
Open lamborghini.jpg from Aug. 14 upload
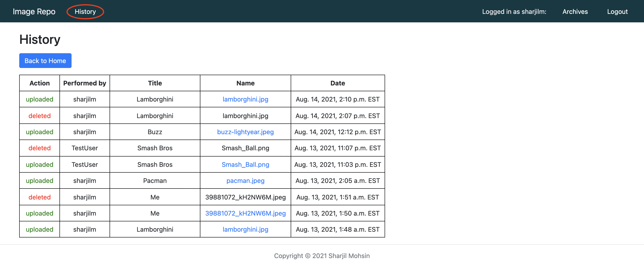[245, 99]
